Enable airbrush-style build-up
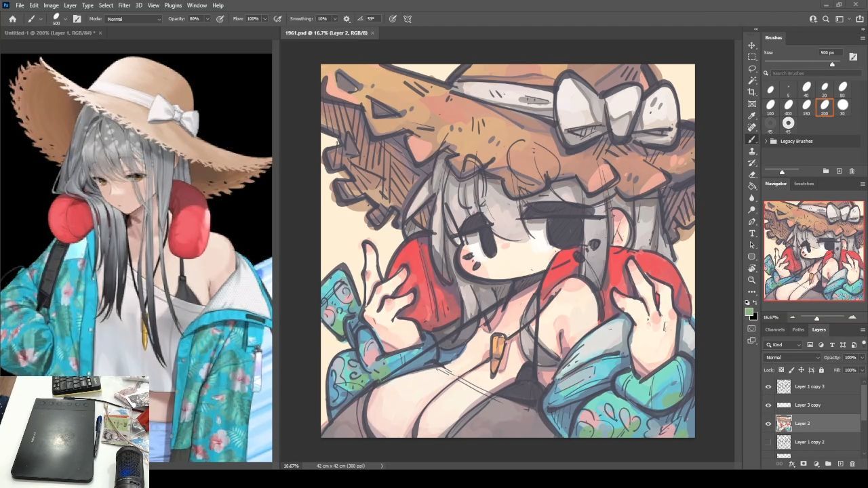868x488 pixels. pos(278,19)
